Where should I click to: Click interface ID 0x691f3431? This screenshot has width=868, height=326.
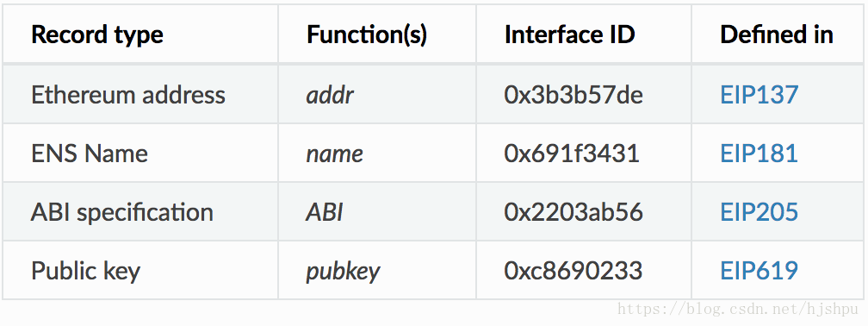pyautogui.click(x=572, y=153)
